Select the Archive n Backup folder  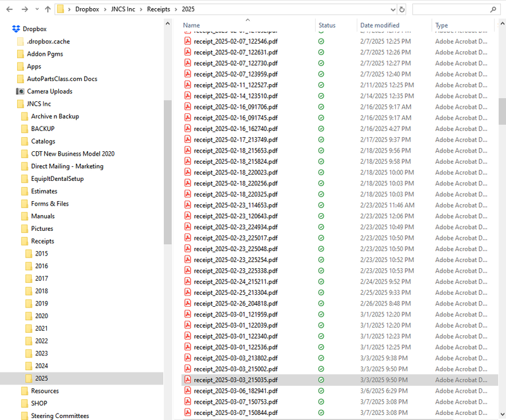[x=54, y=116]
